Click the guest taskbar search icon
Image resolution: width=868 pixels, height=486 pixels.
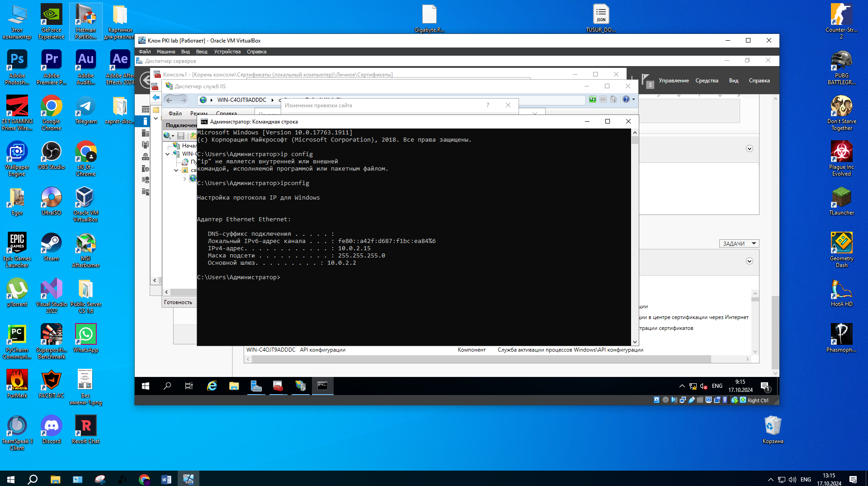click(167, 386)
